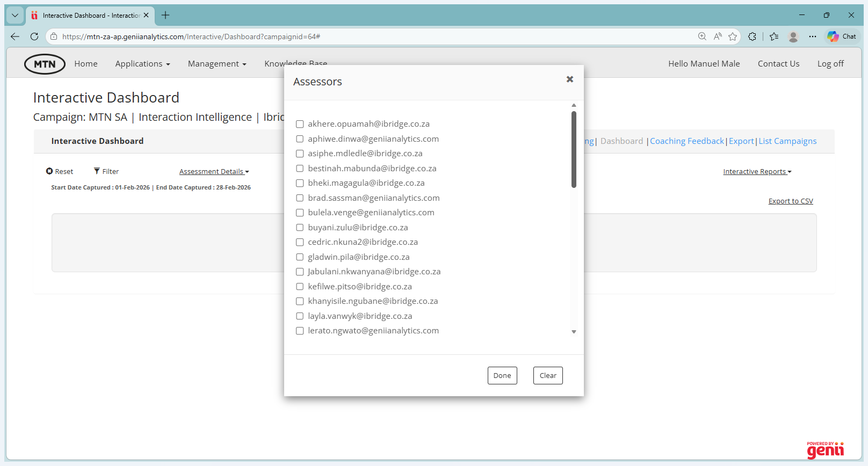Close the Assessors dialog with X
This screenshot has width=868, height=466.
click(569, 79)
